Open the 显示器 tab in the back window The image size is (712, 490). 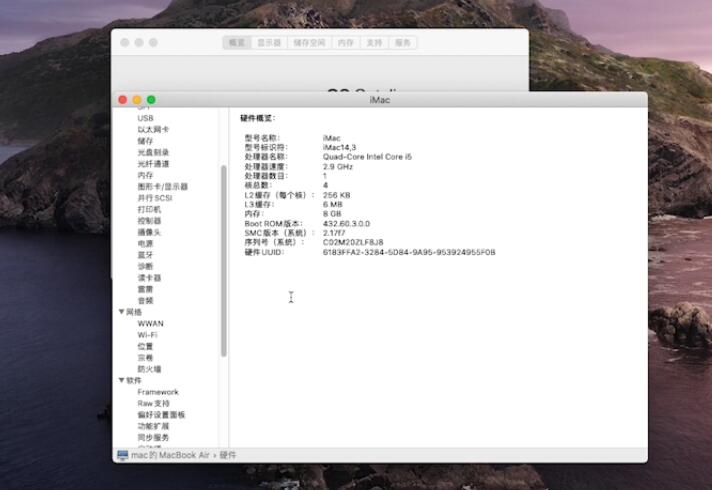(269, 43)
